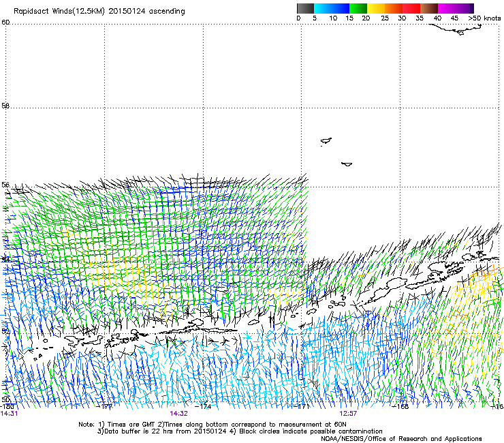Viewport: 504px width, 443px height.
Task: Click the 12:57 pass time label
Action: coord(348,414)
